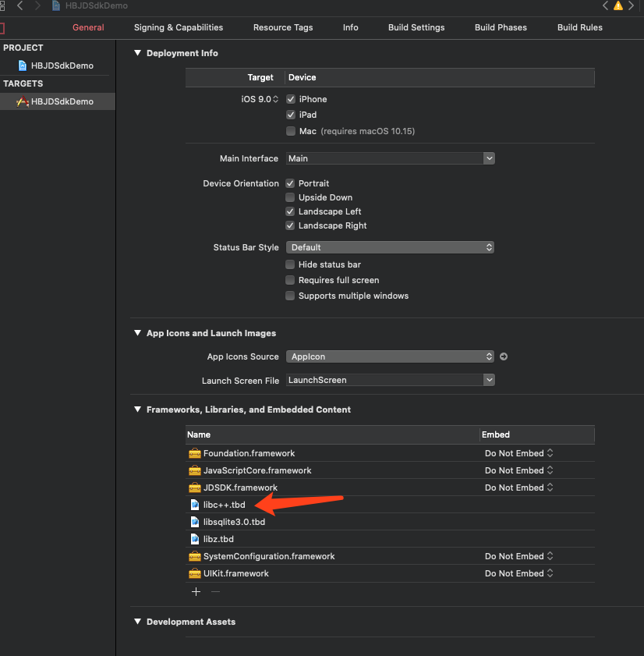Select the libsqlite3.0.tbd row name

[234, 522]
